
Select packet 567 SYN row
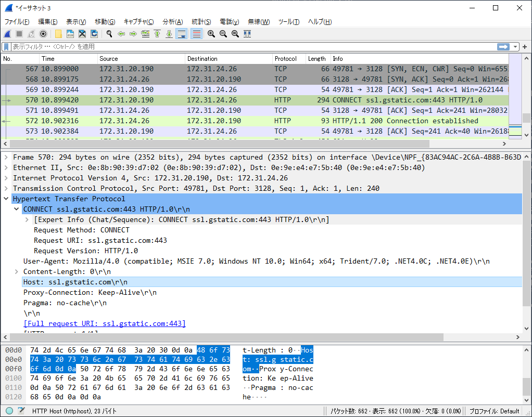click(x=255, y=69)
